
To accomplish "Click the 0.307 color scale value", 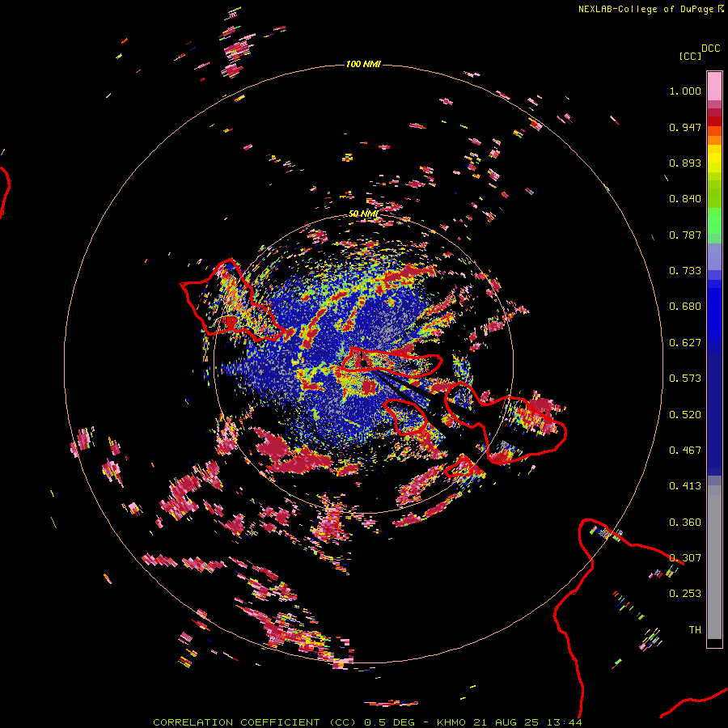I will [x=685, y=558].
